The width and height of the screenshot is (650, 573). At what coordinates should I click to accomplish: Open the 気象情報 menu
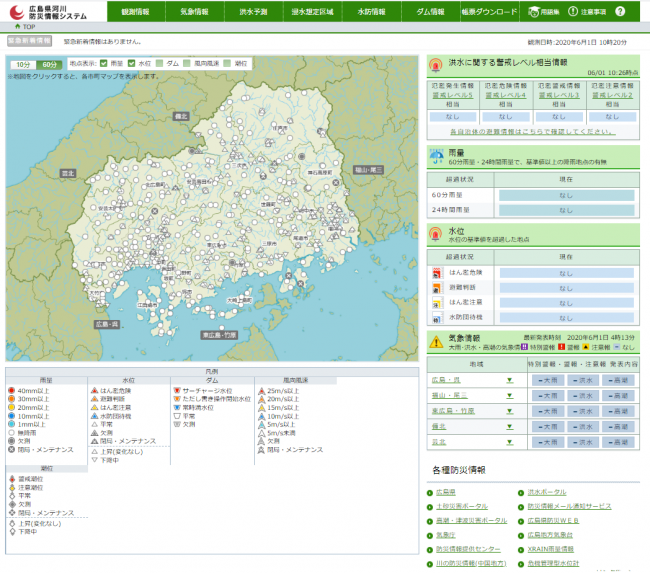[x=194, y=12]
